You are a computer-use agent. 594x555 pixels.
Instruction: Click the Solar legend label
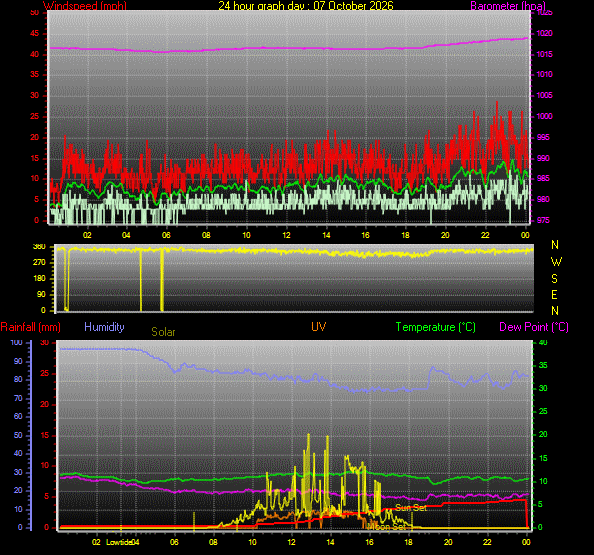coord(163,332)
